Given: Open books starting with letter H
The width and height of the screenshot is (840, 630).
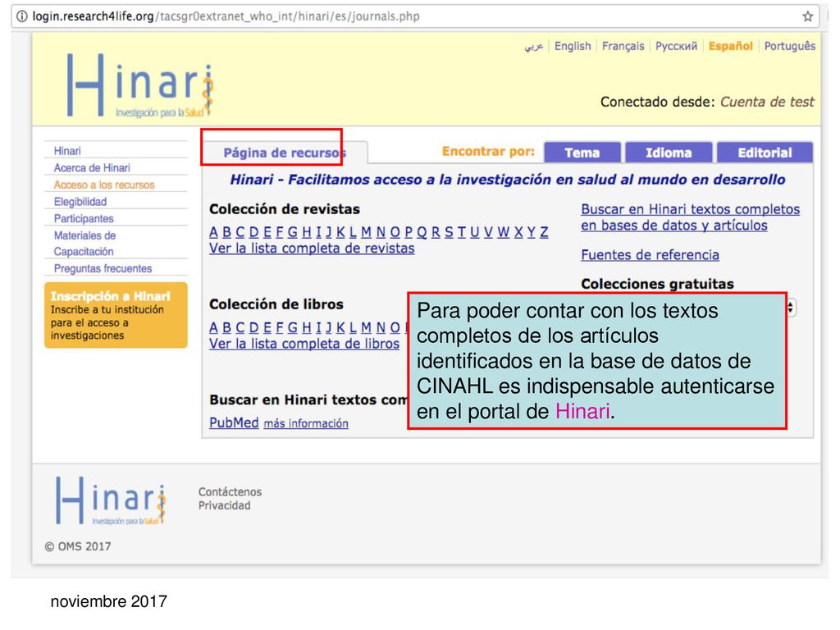Looking at the screenshot, I should click(x=307, y=328).
